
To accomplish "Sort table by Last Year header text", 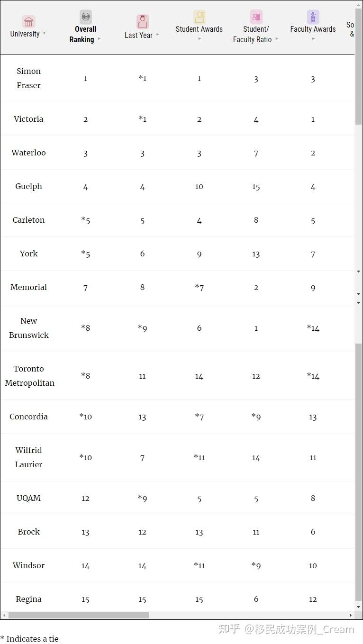I will point(138,35).
